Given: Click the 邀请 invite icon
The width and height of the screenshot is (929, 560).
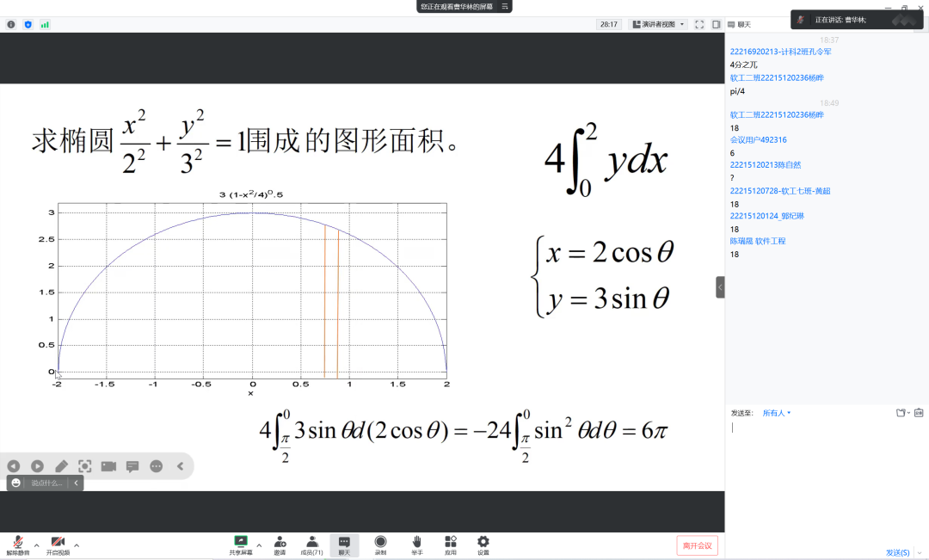Looking at the screenshot, I should click(x=280, y=543).
